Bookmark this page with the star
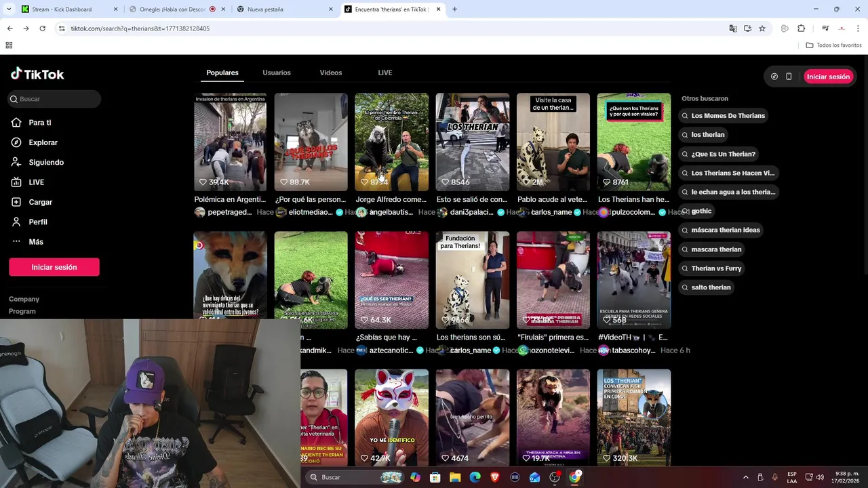868x488 pixels. (x=762, y=28)
